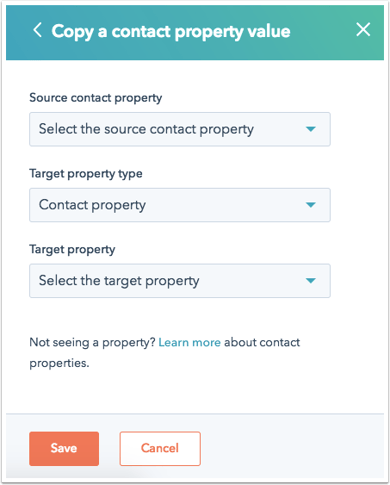Click the Select the target property placeholder text
Screen dimensions: 390x485
point(119,281)
